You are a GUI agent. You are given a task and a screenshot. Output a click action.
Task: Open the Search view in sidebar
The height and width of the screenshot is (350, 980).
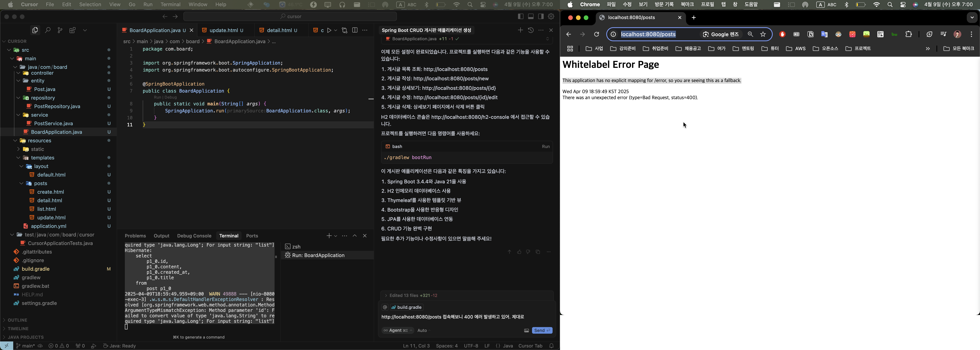[x=48, y=30]
